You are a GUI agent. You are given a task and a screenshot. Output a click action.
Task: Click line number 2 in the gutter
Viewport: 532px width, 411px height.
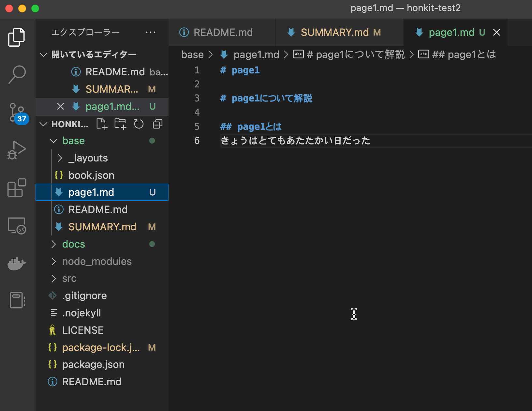tap(197, 84)
